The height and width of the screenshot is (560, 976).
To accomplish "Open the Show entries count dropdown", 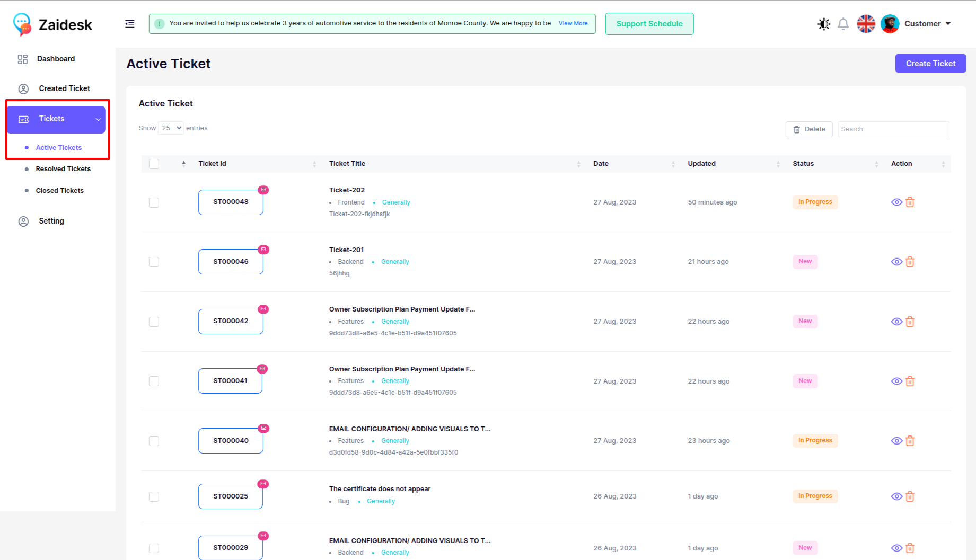I will coord(171,128).
